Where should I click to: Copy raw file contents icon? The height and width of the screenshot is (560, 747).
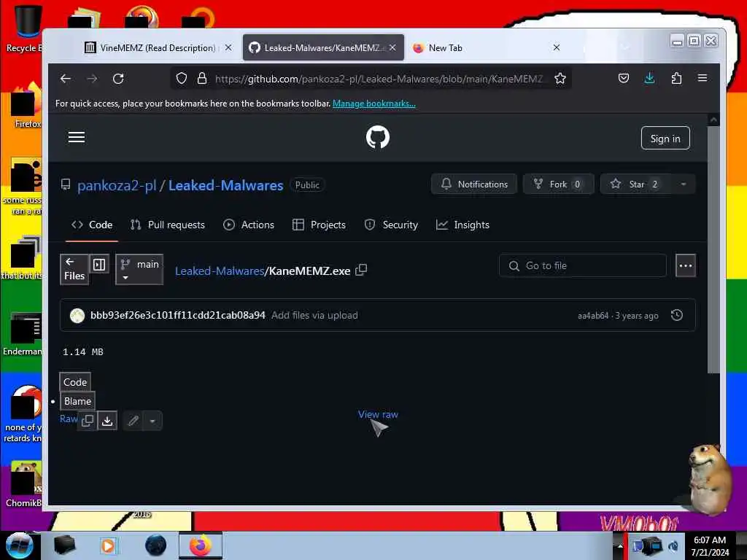pyautogui.click(x=88, y=421)
